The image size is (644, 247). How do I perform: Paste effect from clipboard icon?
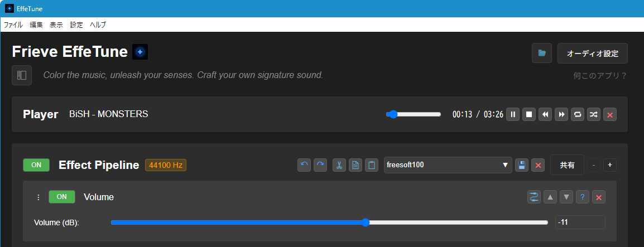pos(372,165)
